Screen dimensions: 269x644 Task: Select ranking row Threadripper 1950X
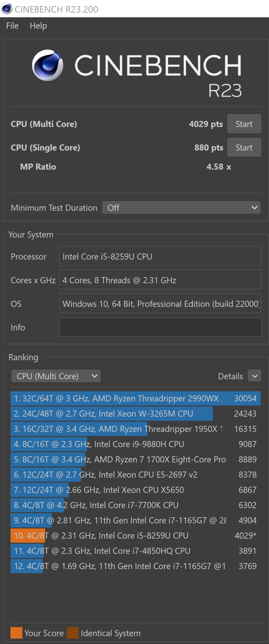pos(136,429)
